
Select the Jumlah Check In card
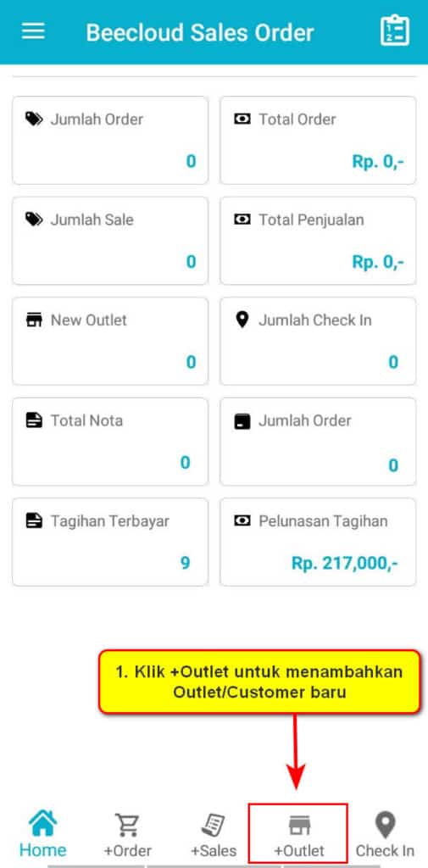click(318, 341)
